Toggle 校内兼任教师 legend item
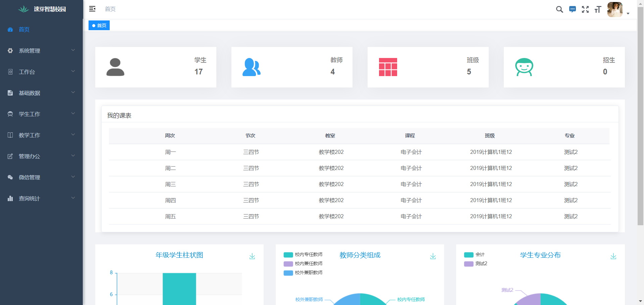This screenshot has width=644, height=305. tap(303, 264)
